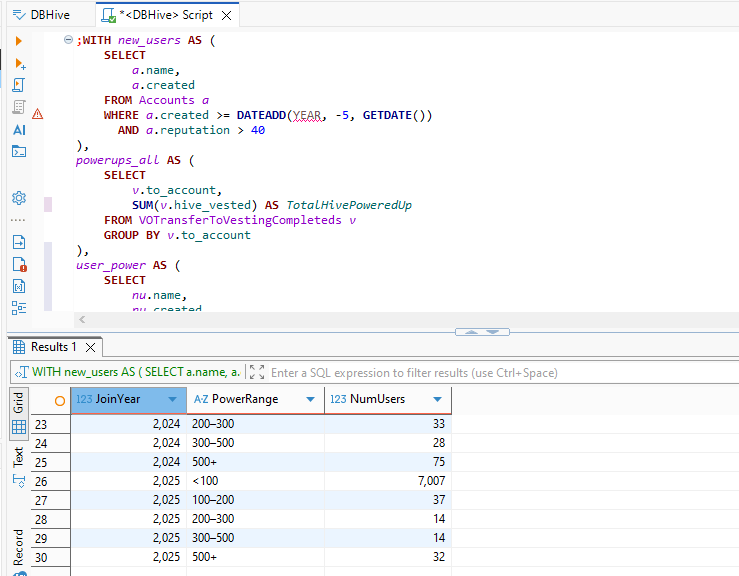Expand the results filter panel arrows icon
The image size is (739, 576).
257,372
